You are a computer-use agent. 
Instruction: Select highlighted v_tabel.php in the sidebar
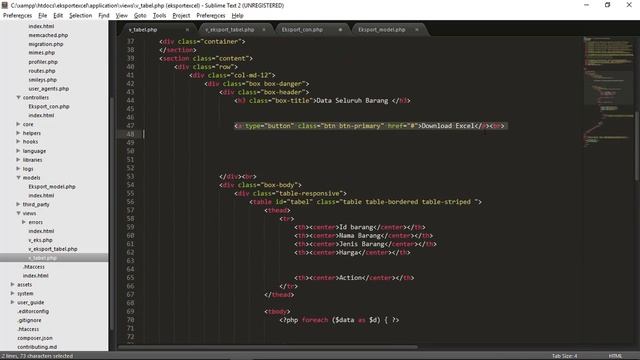pyautogui.click(x=42, y=258)
